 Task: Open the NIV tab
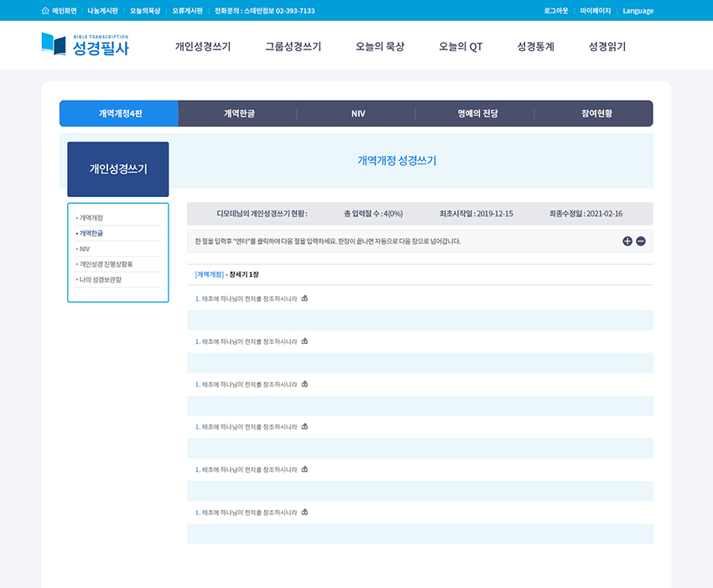pos(358,113)
